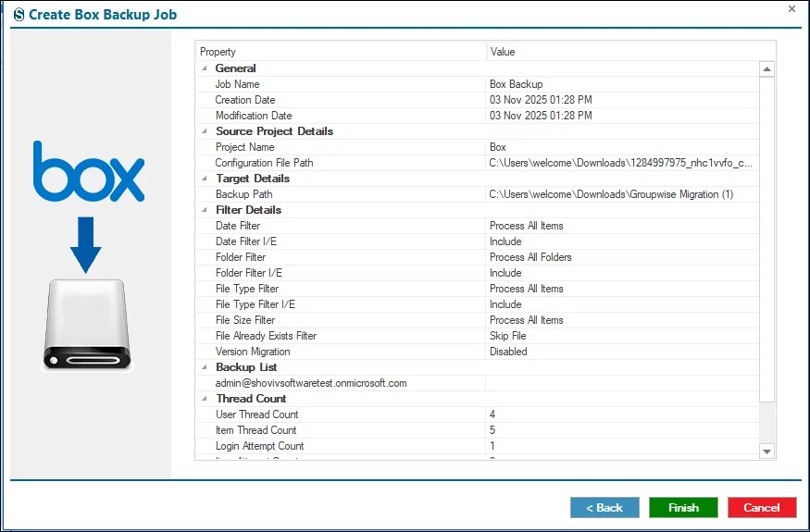The width and height of the screenshot is (810, 532).
Task: Select the Job Name row
Action: [x=478, y=84]
